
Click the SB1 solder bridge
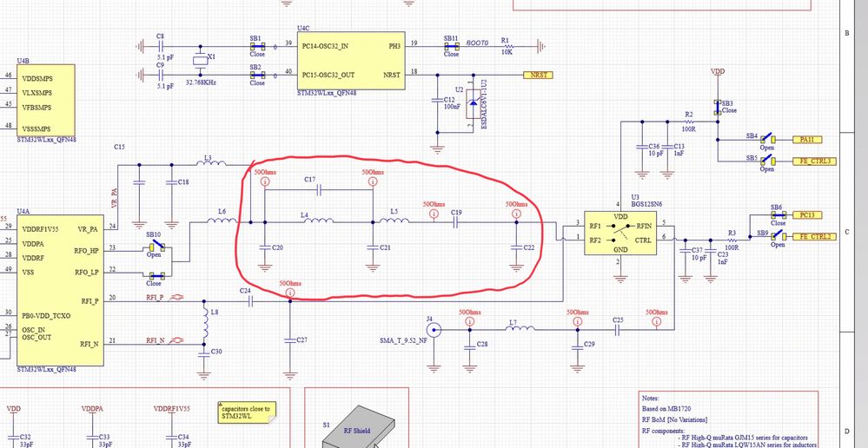257,47
